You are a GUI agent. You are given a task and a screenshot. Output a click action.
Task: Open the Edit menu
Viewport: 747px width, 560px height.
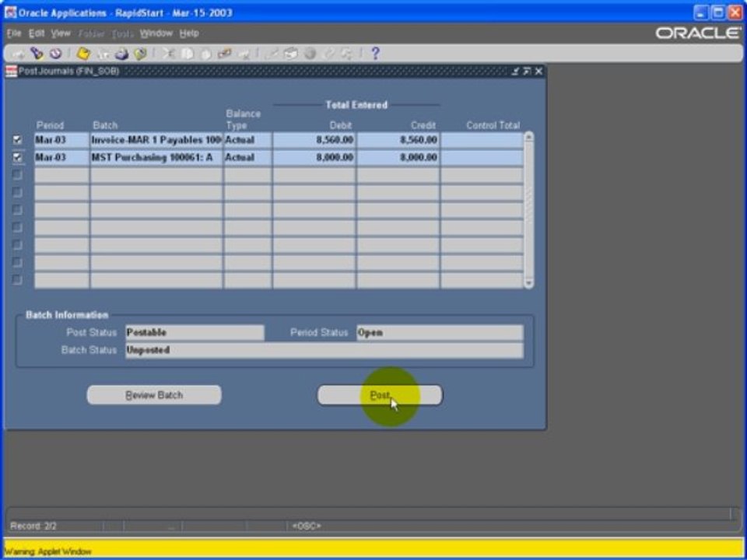point(37,33)
